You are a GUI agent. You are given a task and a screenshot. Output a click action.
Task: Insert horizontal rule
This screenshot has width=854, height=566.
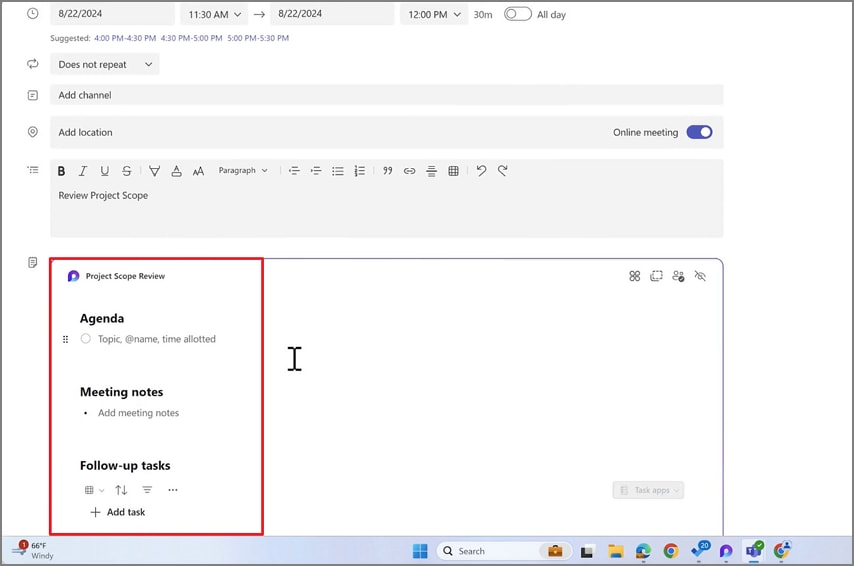(431, 171)
